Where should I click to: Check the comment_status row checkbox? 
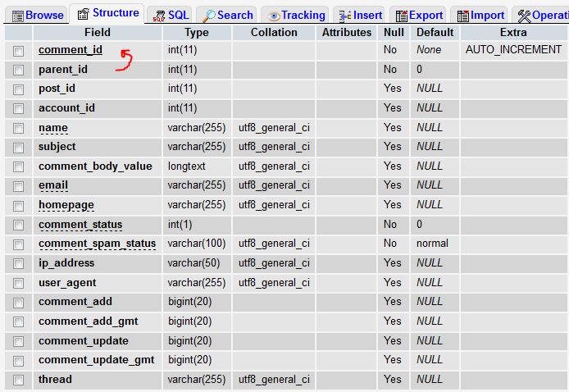click(x=19, y=225)
